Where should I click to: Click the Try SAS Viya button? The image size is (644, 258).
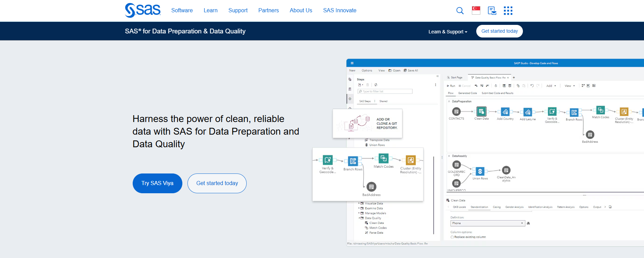point(157,183)
